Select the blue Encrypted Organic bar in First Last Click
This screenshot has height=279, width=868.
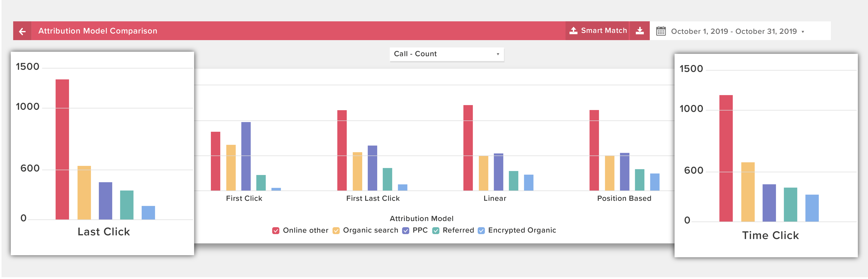(x=402, y=188)
